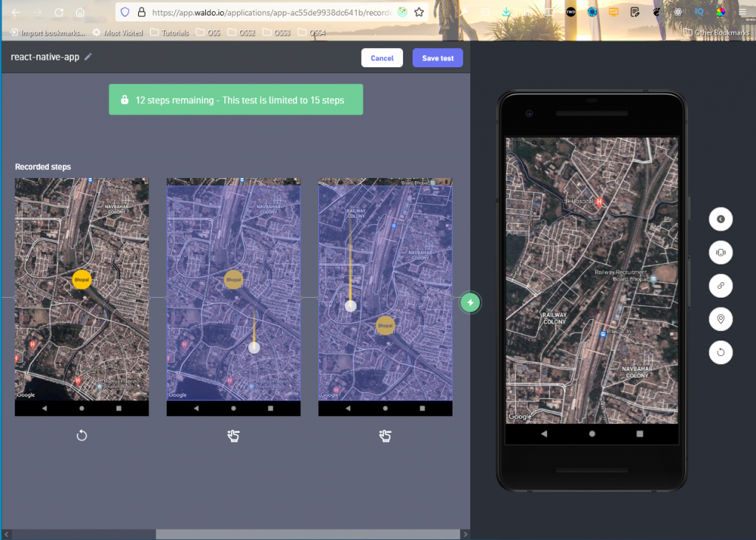This screenshot has height=540, width=756.
Task: Click the 12 steps remaining banner
Action: (236, 100)
